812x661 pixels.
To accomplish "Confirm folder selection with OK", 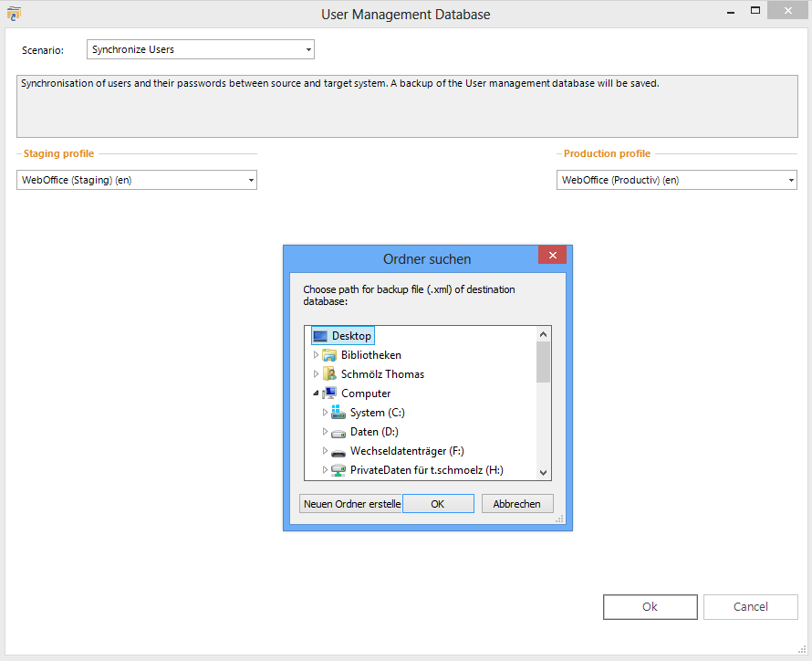I will tap(438, 503).
